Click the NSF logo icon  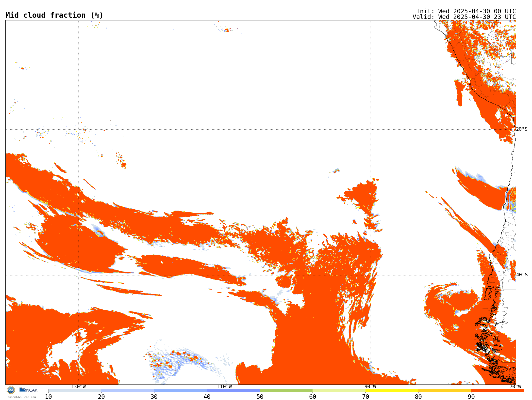point(11,390)
